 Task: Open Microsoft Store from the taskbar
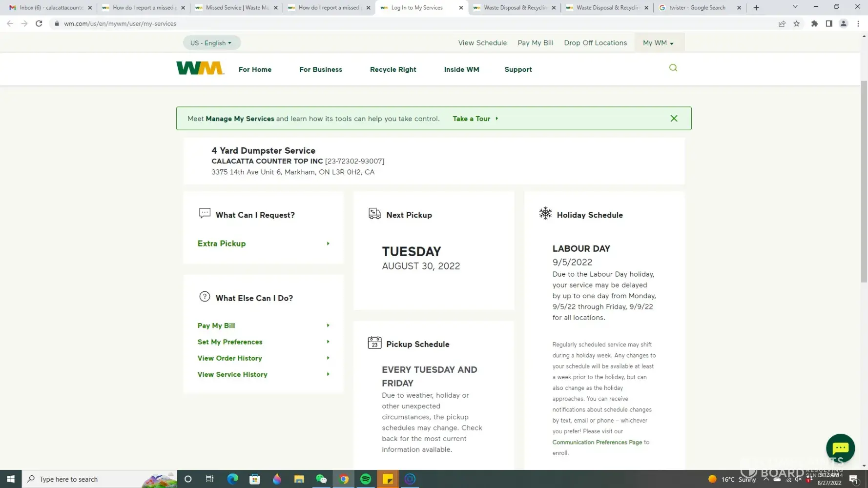click(254, 479)
